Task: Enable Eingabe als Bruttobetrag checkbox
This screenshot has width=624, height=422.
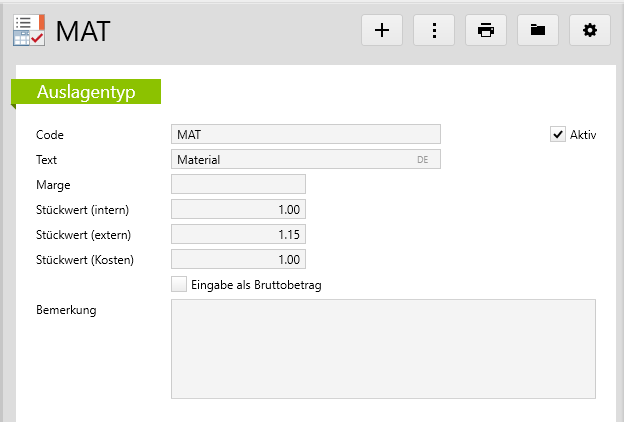Action: point(179,285)
